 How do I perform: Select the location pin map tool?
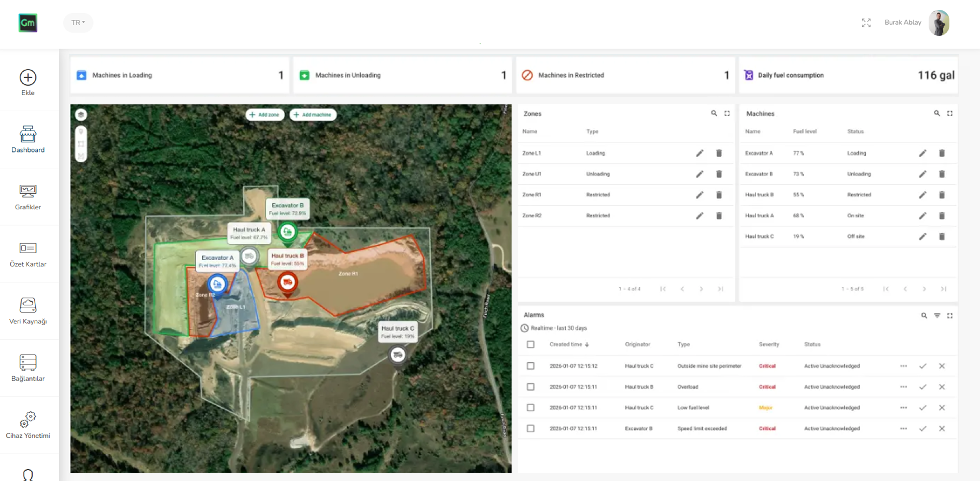pos(81,131)
